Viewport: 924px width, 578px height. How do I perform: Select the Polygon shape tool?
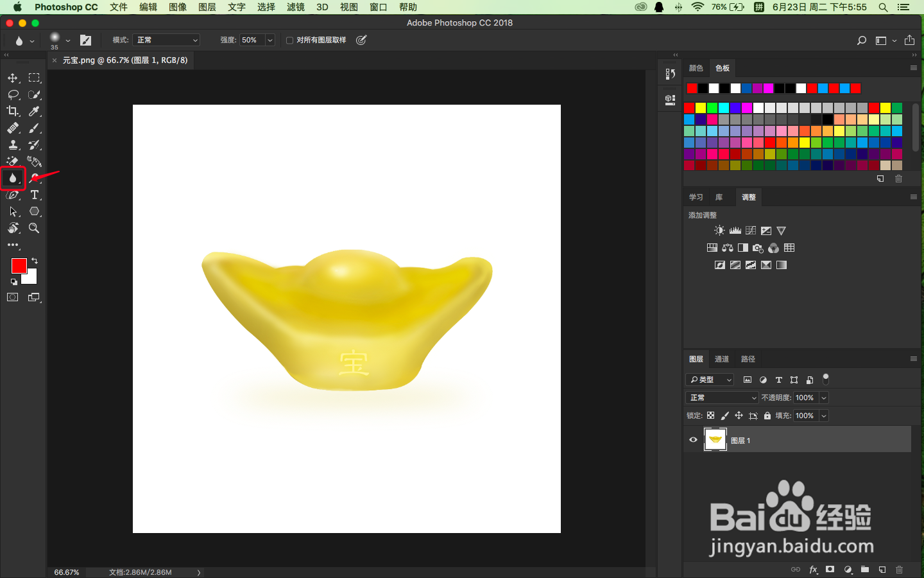(x=35, y=211)
